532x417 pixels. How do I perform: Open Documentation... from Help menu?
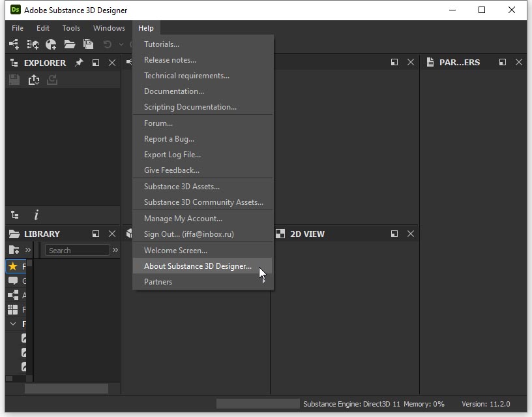tap(203, 91)
